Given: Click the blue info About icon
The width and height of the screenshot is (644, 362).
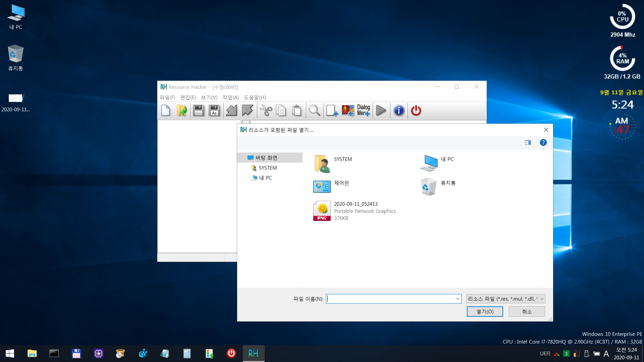Looking at the screenshot, I should point(399,111).
